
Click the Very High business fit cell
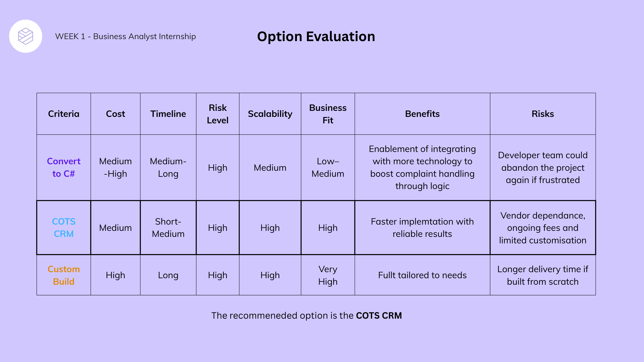328,275
